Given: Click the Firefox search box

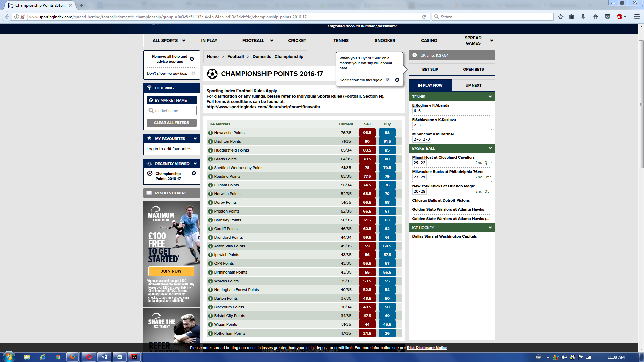Looking at the screenshot, I should (493, 17).
